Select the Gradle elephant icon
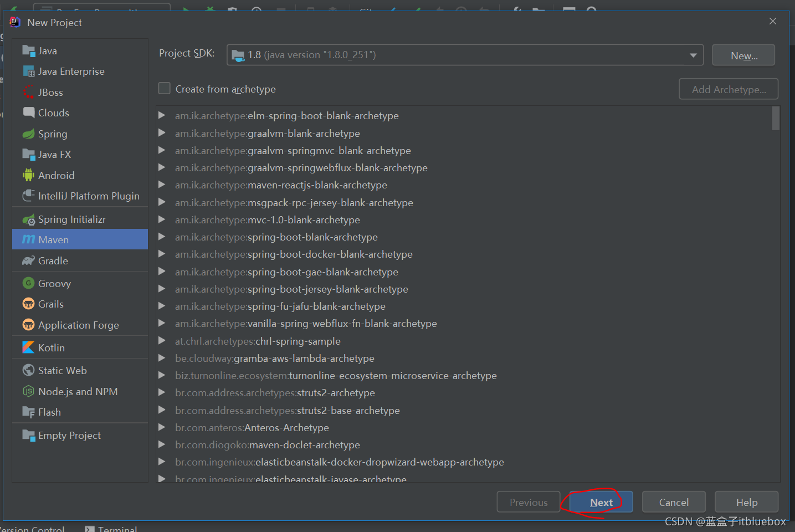795x532 pixels. 28,260
